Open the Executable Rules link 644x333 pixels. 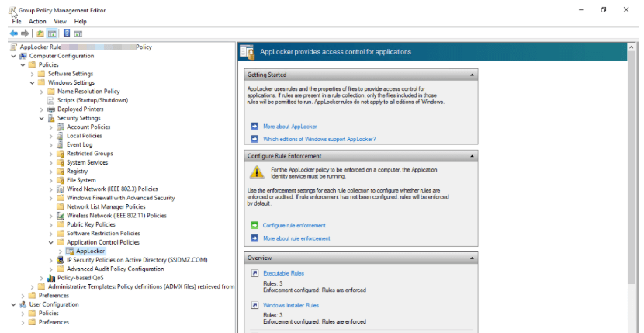[283, 273]
